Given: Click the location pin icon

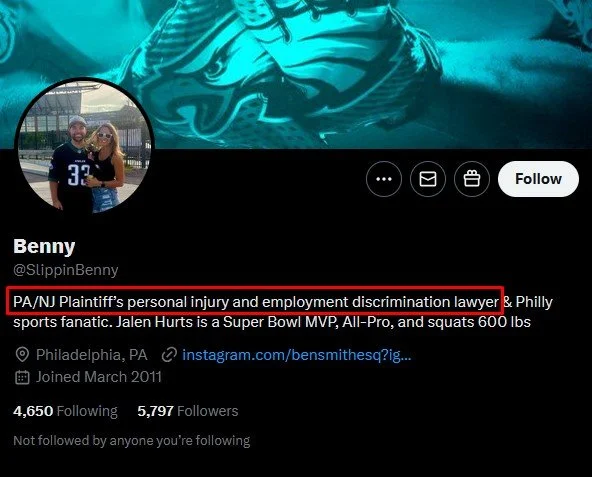Looking at the screenshot, I should click(22, 355).
